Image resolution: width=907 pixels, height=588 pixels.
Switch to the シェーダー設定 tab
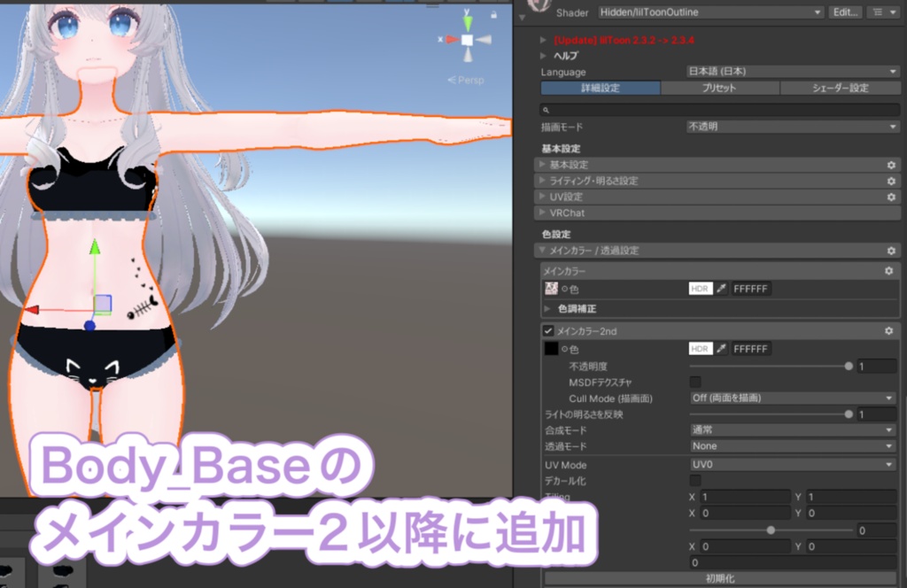click(840, 88)
